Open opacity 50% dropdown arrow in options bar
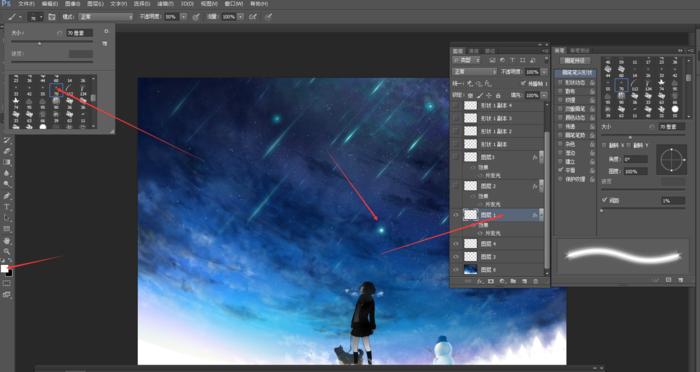 [183, 17]
